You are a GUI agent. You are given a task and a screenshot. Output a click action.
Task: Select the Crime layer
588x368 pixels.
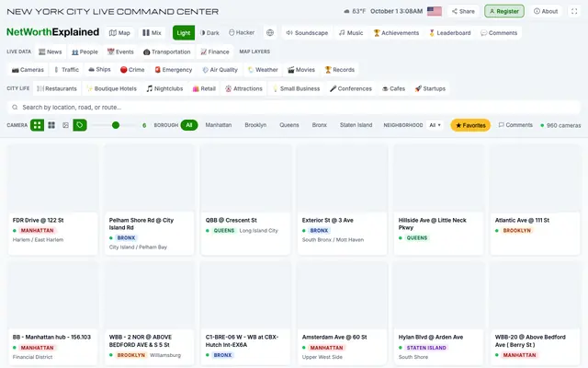point(132,70)
